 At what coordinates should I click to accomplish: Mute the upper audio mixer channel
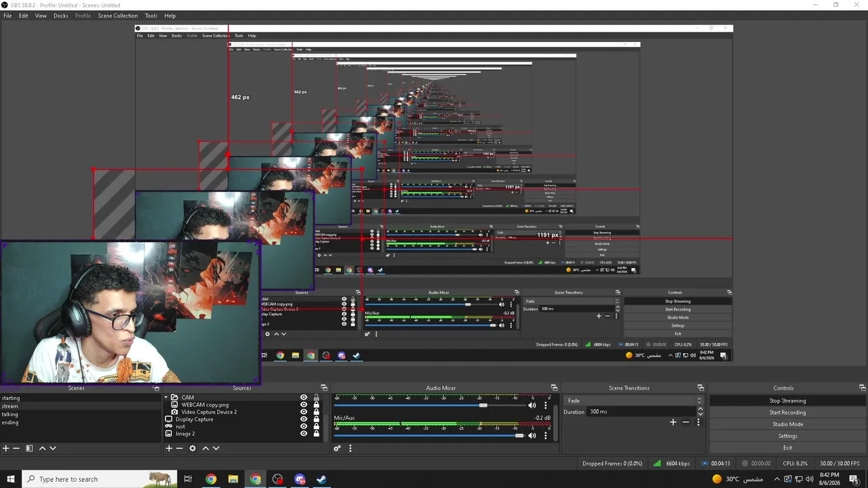[532, 405]
